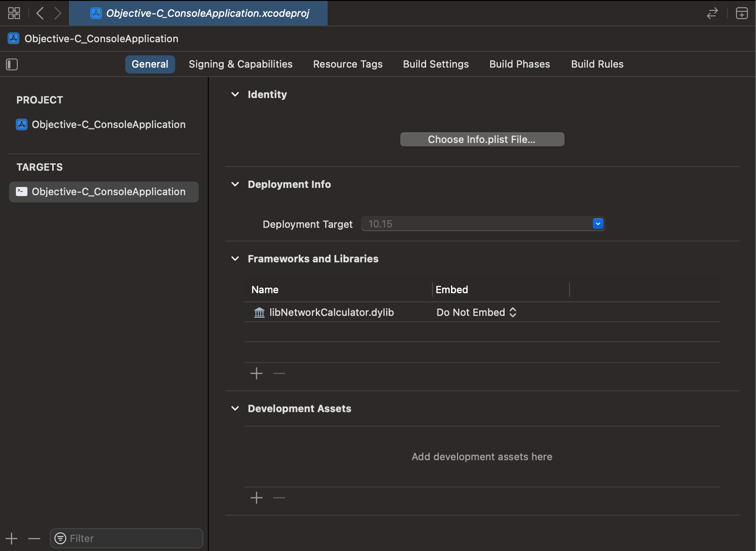
Task: Collapse the Development Assets section
Action: click(x=235, y=408)
